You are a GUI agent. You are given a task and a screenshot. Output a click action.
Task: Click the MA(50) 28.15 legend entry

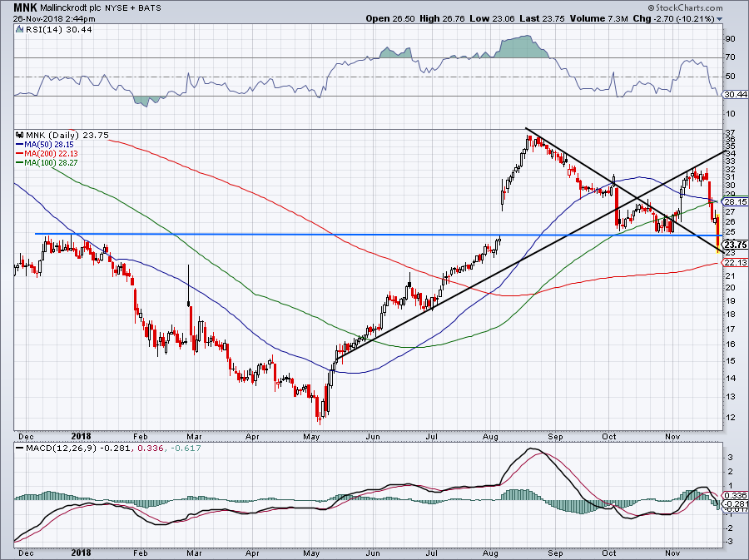coord(49,144)
